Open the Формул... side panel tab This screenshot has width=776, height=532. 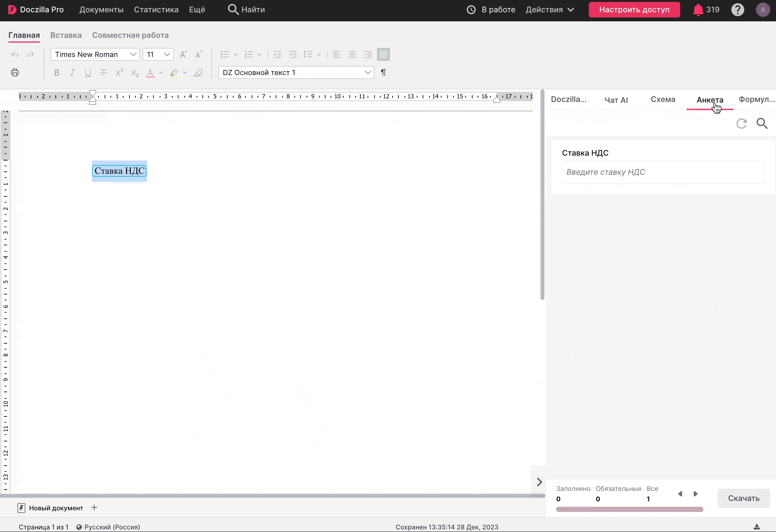[757, 99]
